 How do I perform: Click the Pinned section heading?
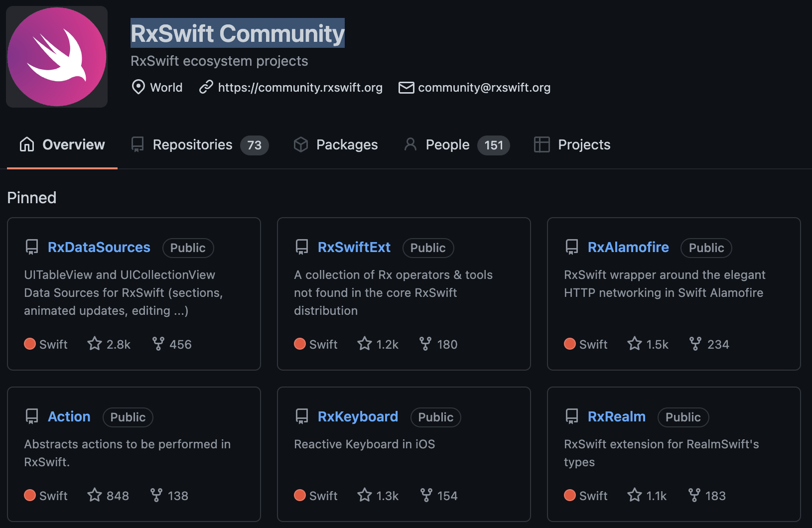pyautogui.click(x=32, y=198)
